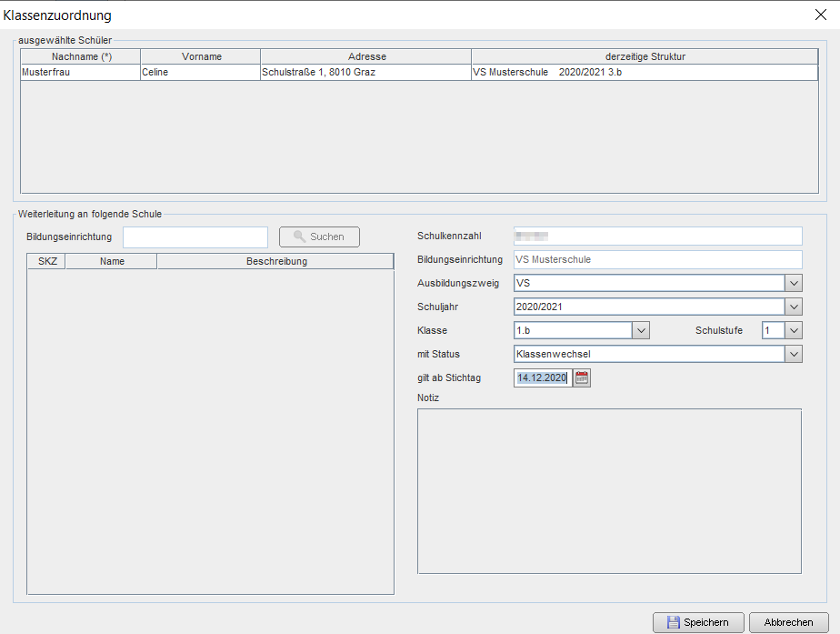Screen dimensions: 840x634
Task: Expand the mit Status dropdown
Action: click(793, 354)
